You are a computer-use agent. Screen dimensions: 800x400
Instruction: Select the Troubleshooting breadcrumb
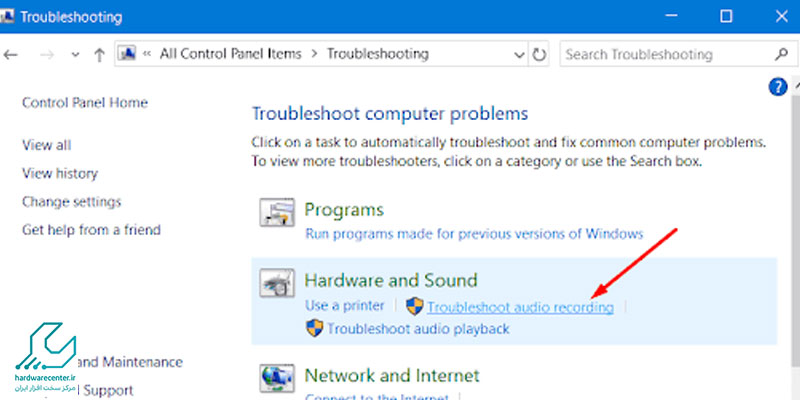pyautogui.click(x=378, y=54)
